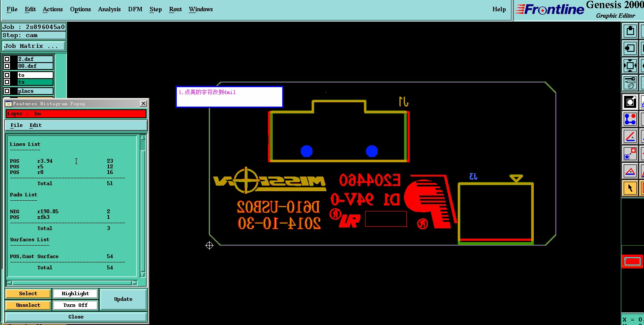Open the Analysis menu
This screenshot has width=644, height=325.
[109, 9]
